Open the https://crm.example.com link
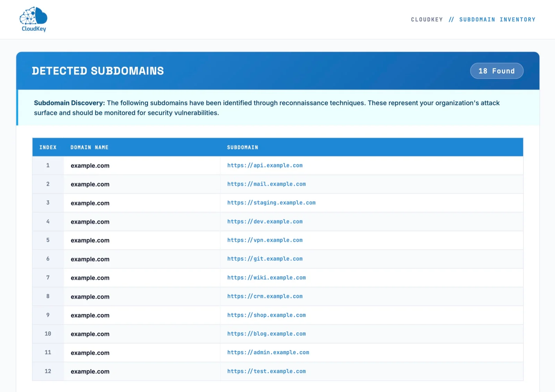The width and height of the screenshot is (555, 392). coord(265,297)
